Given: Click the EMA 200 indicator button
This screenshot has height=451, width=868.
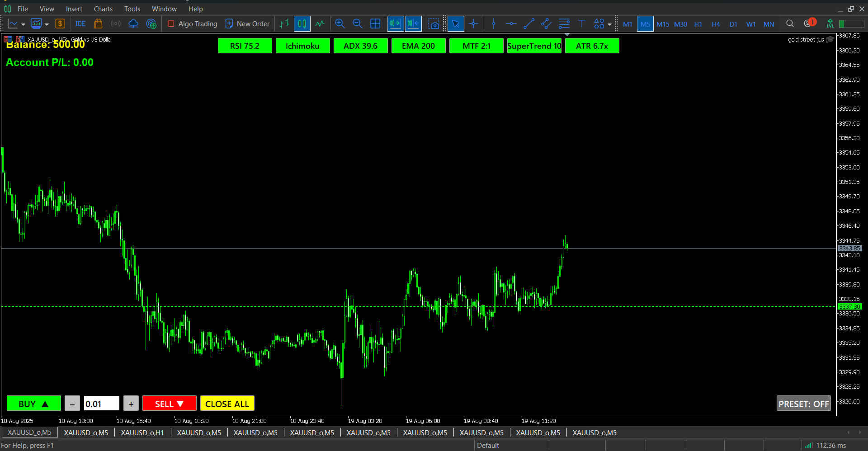Looking at the screenshot, I should pyautogui.click(x=419, y=46).
